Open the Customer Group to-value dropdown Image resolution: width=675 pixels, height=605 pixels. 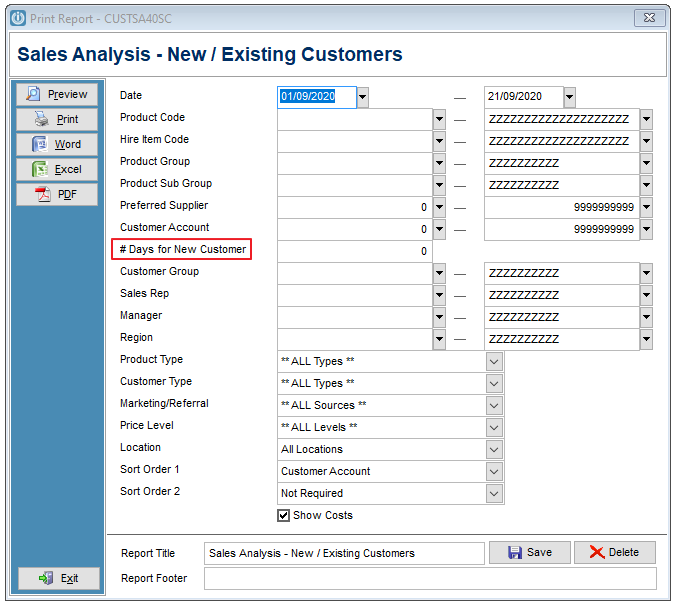tap(646, 273)
